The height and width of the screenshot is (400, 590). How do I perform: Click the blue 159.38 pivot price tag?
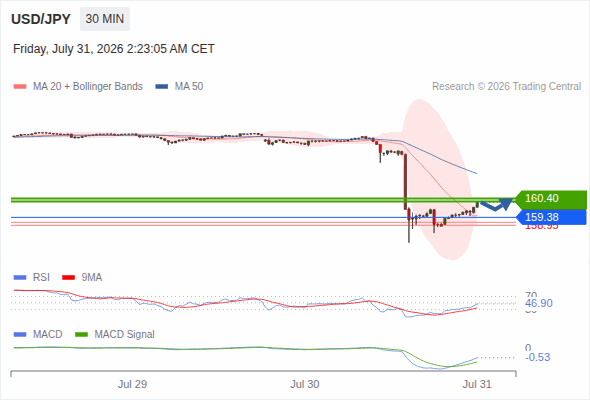(551, 217)
